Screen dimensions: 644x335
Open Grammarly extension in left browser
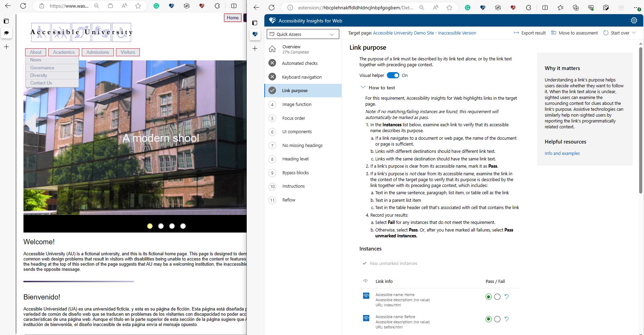(156, 6)
